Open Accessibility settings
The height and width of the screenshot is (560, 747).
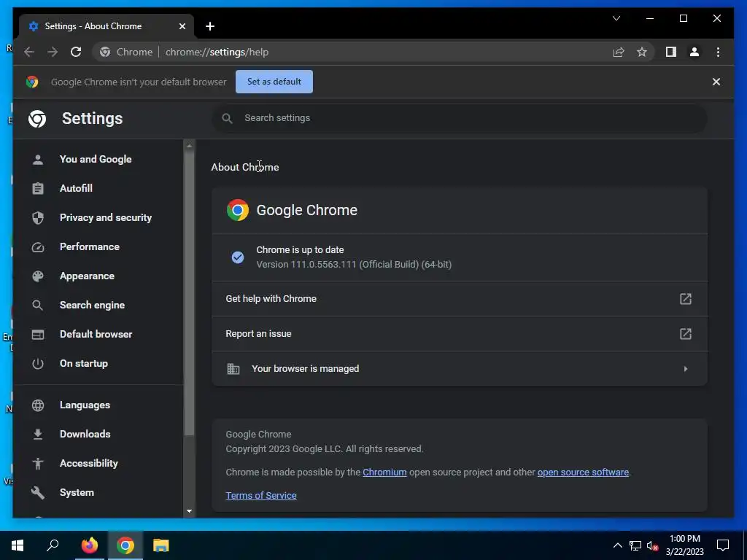pos(88,463)
